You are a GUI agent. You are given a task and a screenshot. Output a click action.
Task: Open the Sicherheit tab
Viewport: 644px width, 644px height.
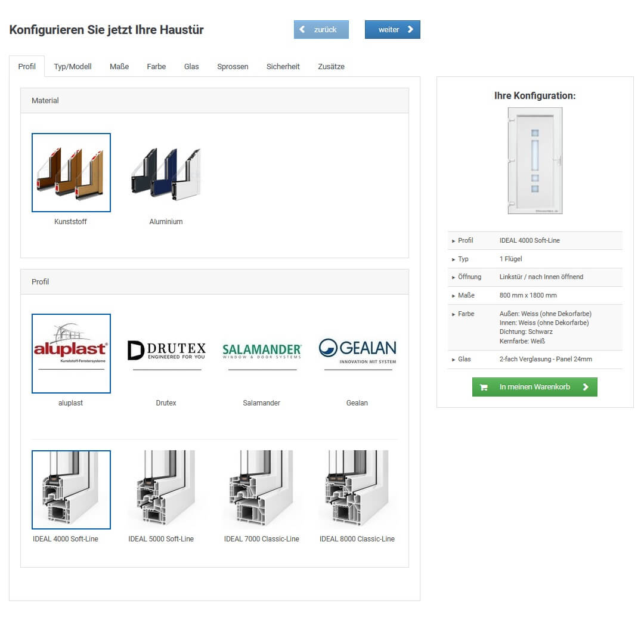[283, 67]
